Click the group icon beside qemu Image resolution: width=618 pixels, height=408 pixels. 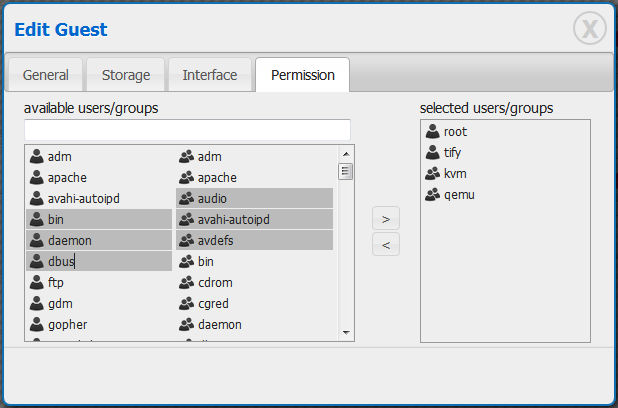pyautogui.click(x=432, y=194)
